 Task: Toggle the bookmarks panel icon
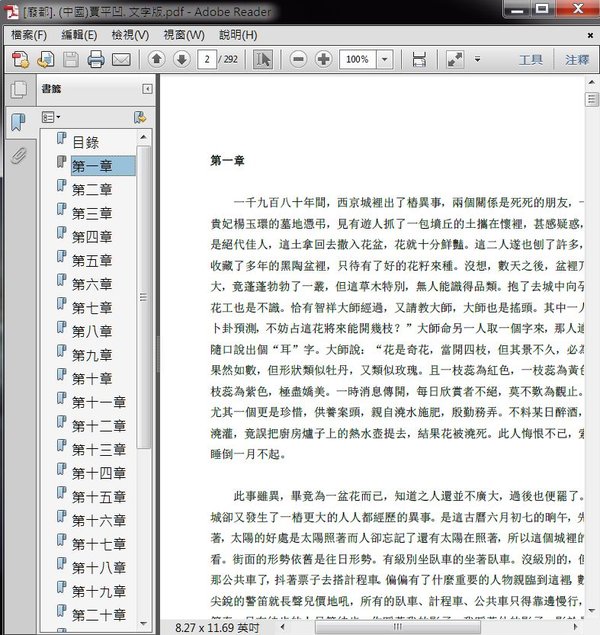(x=18, y=123)
